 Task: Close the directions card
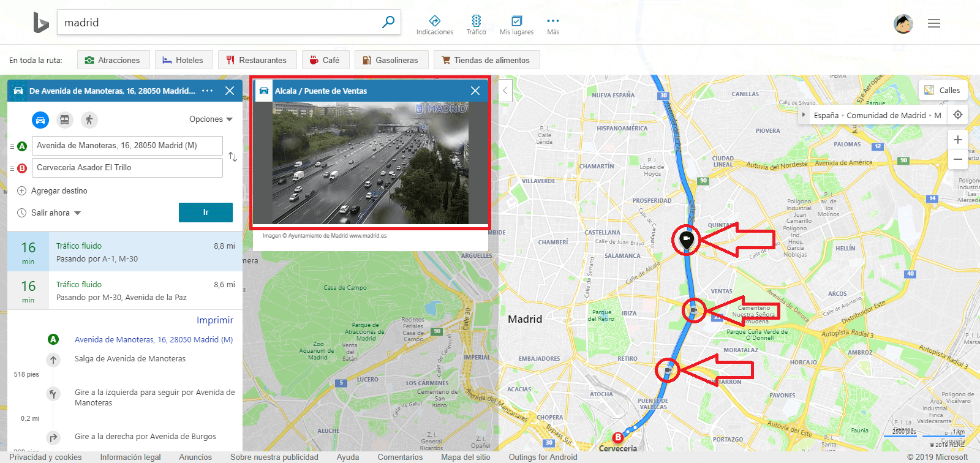coord(230,91)
